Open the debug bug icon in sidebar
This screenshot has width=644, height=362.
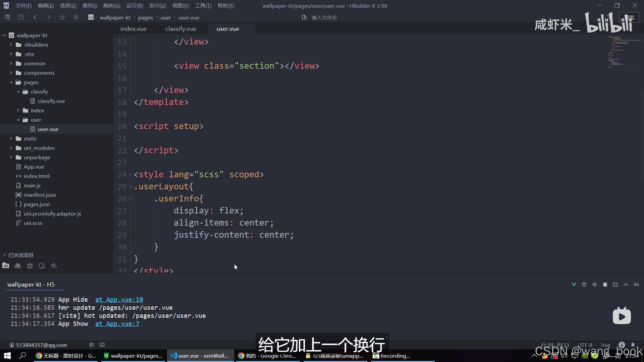click(x=30, y=266)
